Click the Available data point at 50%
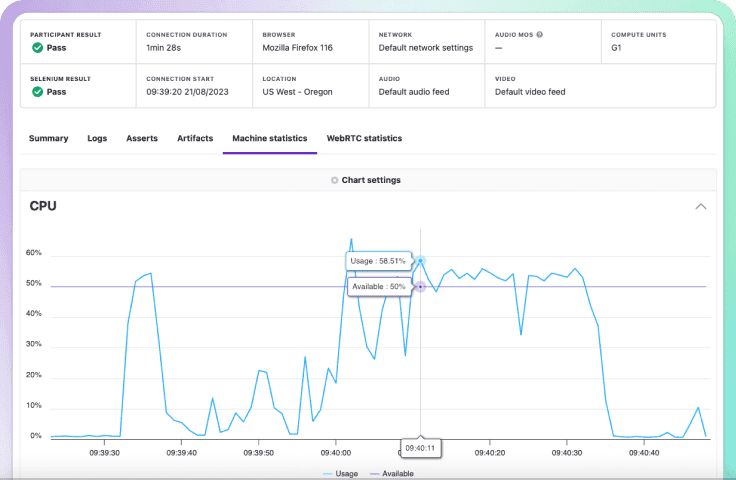The height and width of the screenshot is (480, 736). pos(421,287)
